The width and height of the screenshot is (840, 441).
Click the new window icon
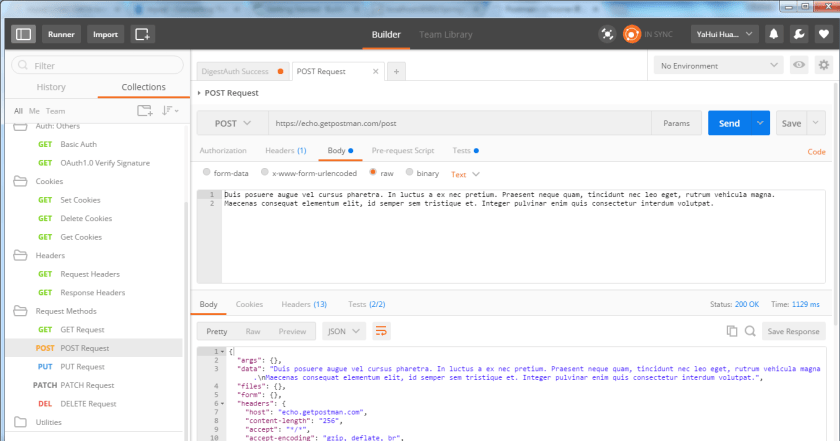click(x=142, y=34)
